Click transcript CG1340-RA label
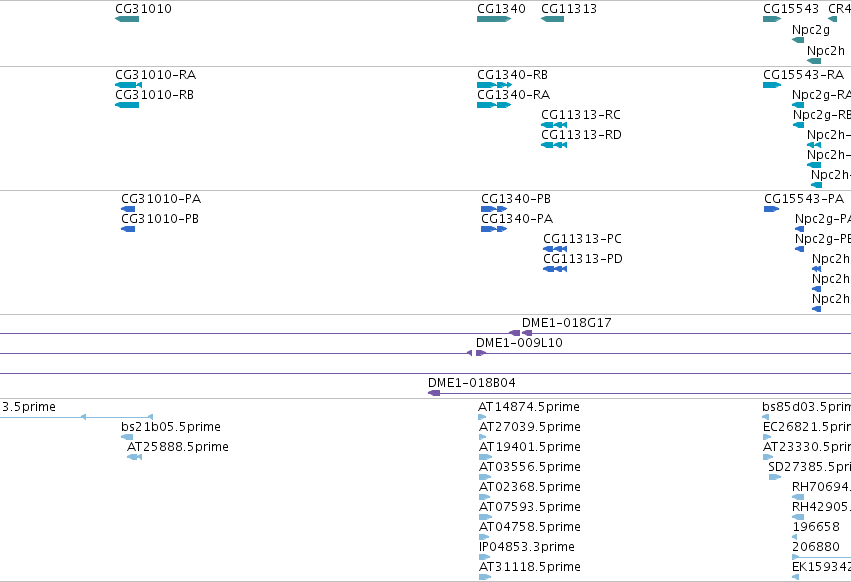Viewport: 851px width, 582px height. [x=513, y=94]
